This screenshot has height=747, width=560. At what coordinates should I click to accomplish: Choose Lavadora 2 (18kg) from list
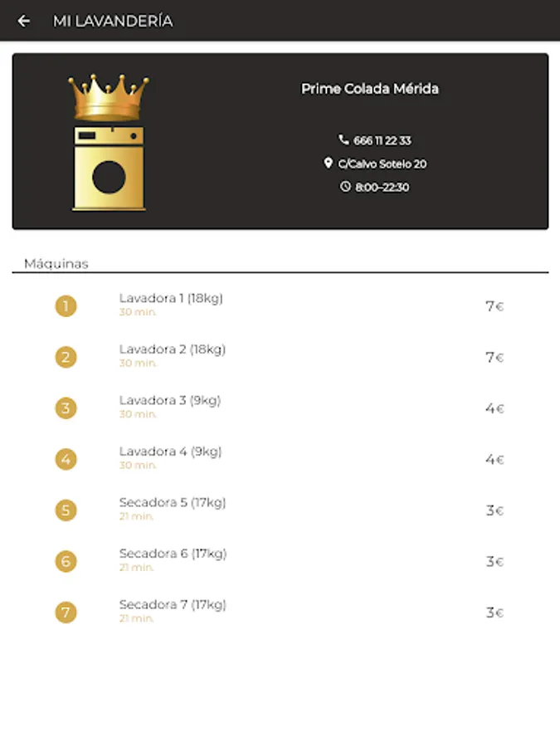(x=172, y=349)
